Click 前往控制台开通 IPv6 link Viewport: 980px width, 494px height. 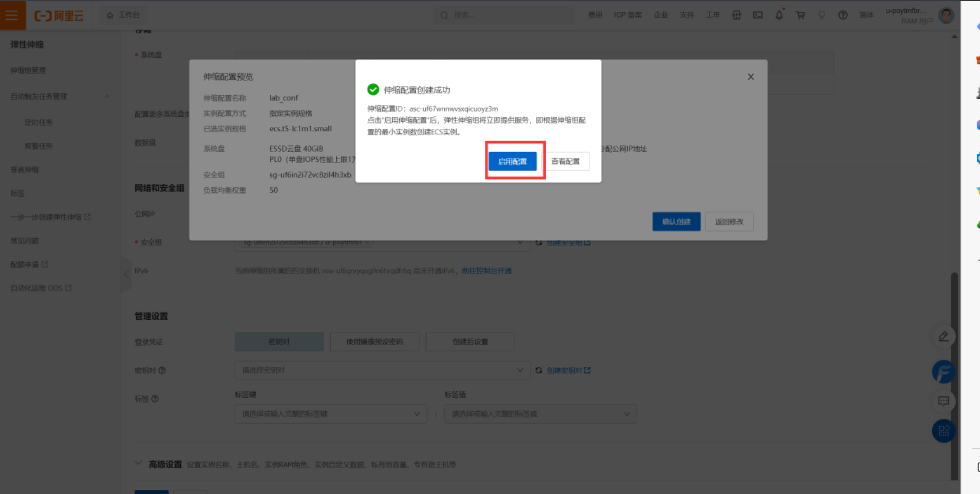pos(487,271)
